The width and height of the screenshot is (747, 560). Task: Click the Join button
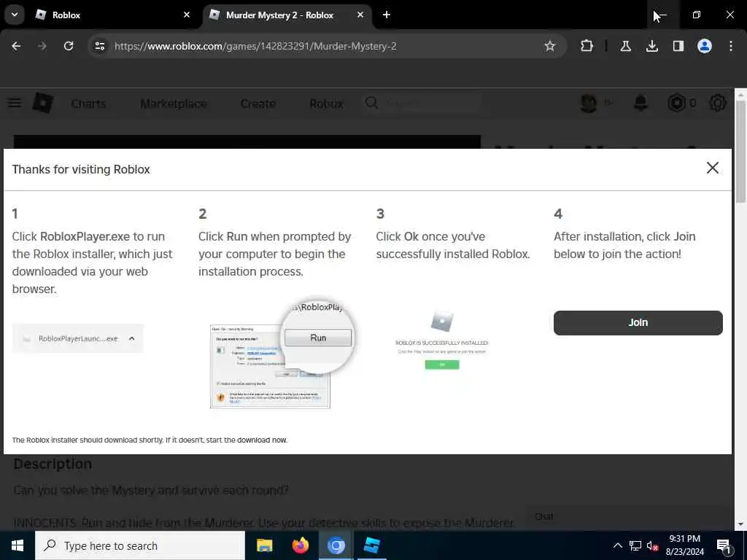click(x=638, y=323)
